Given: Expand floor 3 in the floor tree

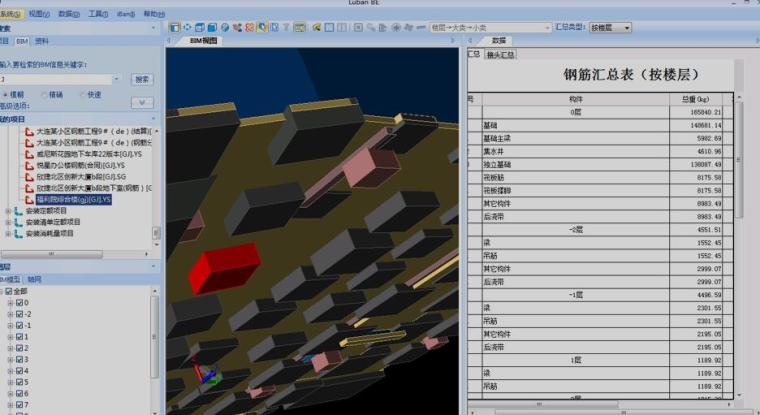Looking at the screenshot, I should 10,358.
